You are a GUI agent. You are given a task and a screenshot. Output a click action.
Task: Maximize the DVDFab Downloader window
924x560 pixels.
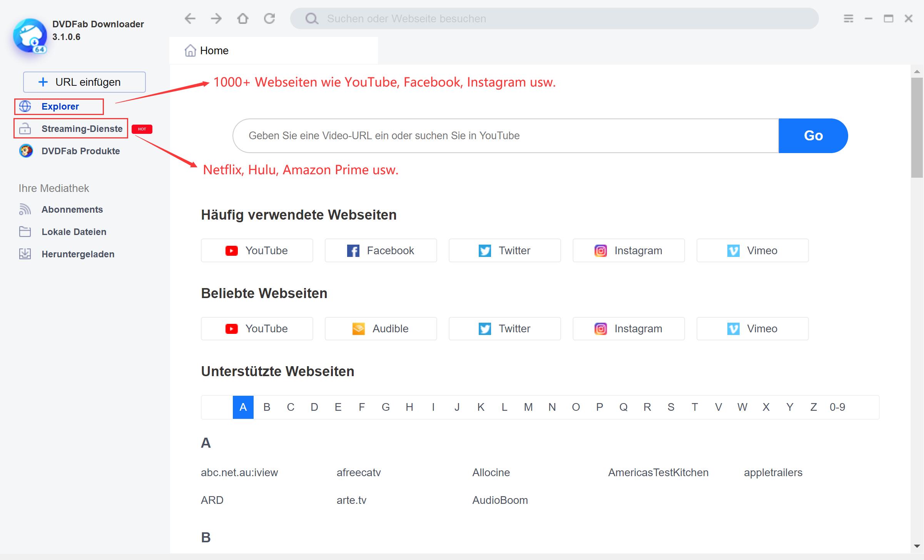pos(889,18)
